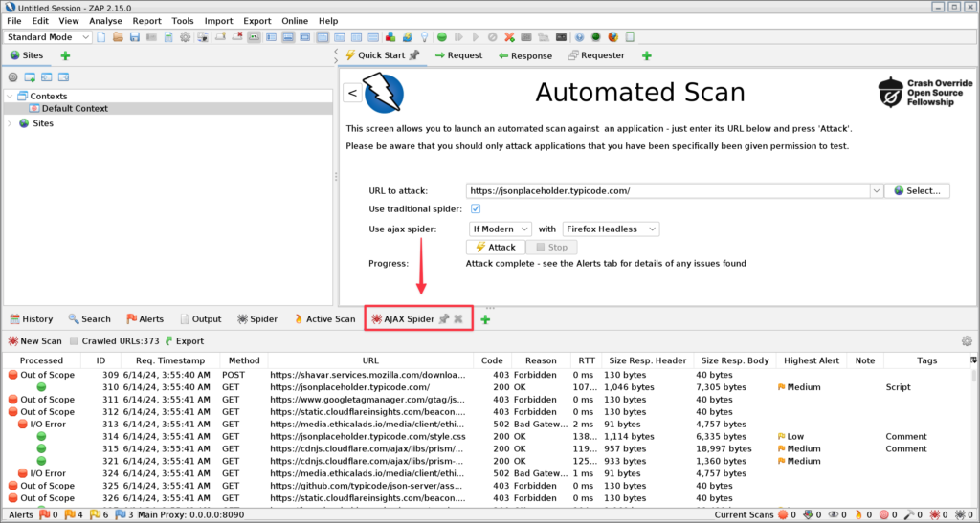980x523 pixels.
Task: Open the URL to attack dropdown arrow
Action: (877, 191)
